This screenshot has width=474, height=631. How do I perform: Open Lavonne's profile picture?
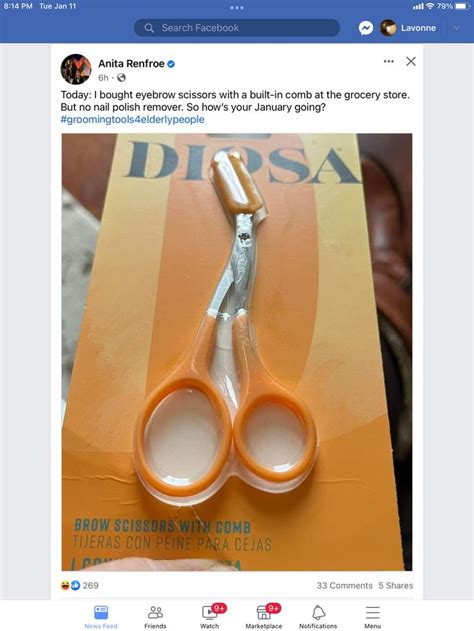pos(388,28)
